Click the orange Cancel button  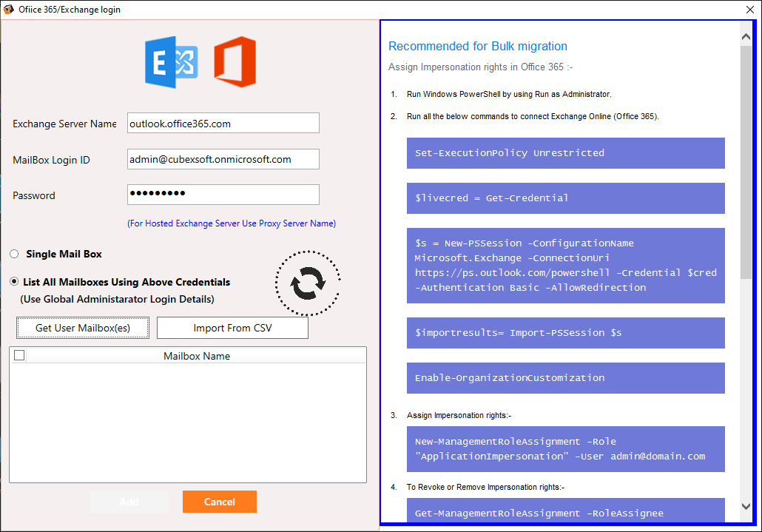220,502
